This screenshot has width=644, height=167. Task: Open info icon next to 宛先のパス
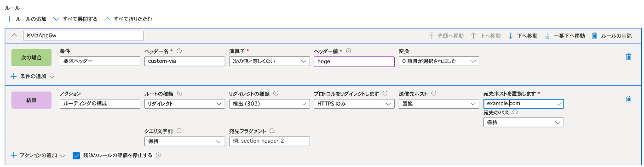tap(515, 112)
